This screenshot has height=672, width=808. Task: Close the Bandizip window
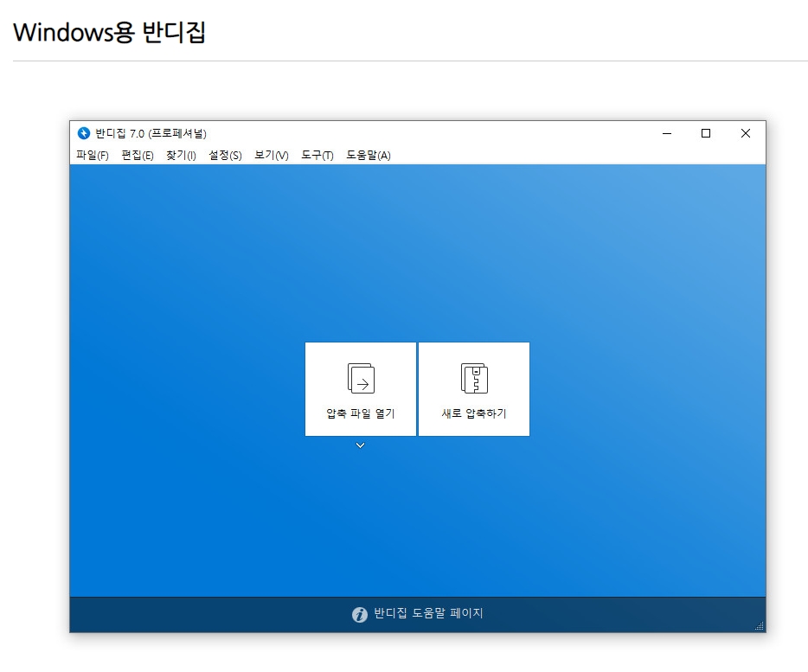[746, 133]
